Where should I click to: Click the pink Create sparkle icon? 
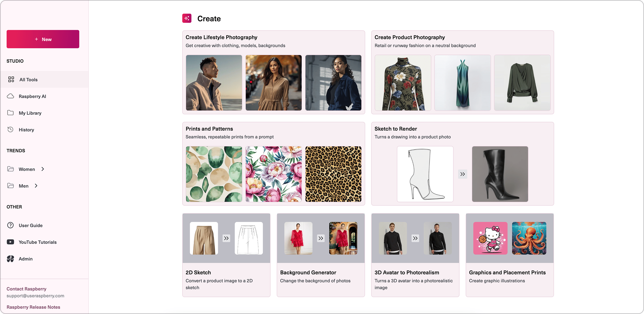coord(187,18)
